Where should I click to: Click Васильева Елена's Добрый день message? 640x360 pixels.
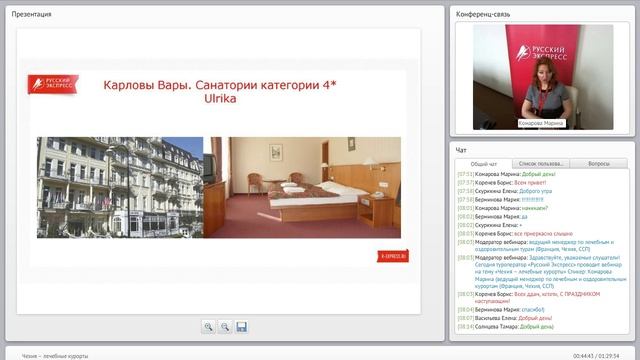click(505, 318)
